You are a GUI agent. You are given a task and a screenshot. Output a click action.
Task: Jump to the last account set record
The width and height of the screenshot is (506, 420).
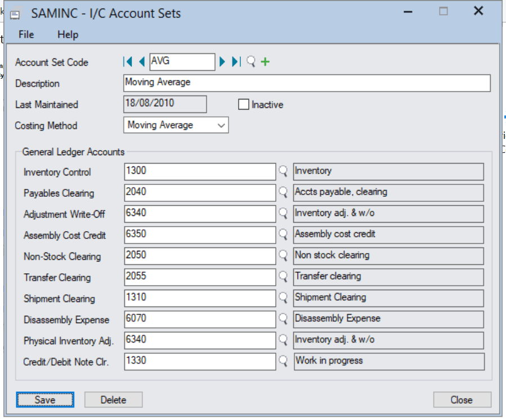pyautogui.click(x=235, y=62)
